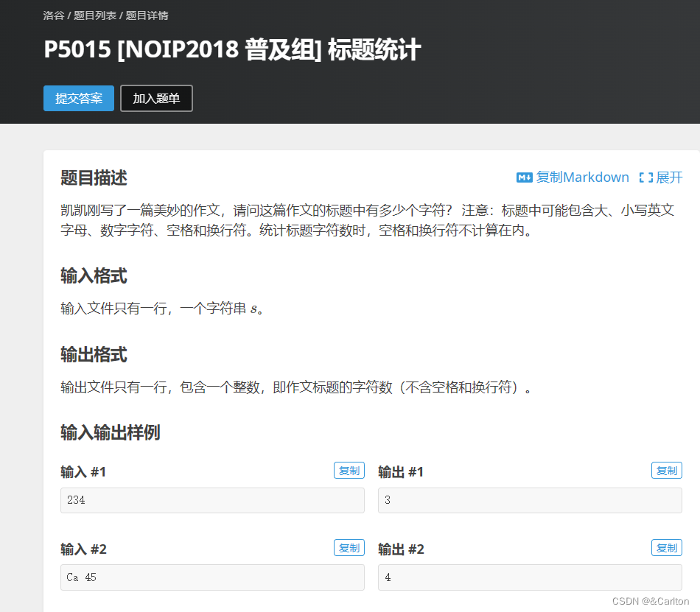Click the text 输入文件只有一行，一个字符串 s。
Image resolution: width=700 pixels, height=612 pixels.
tap(163, 309)
